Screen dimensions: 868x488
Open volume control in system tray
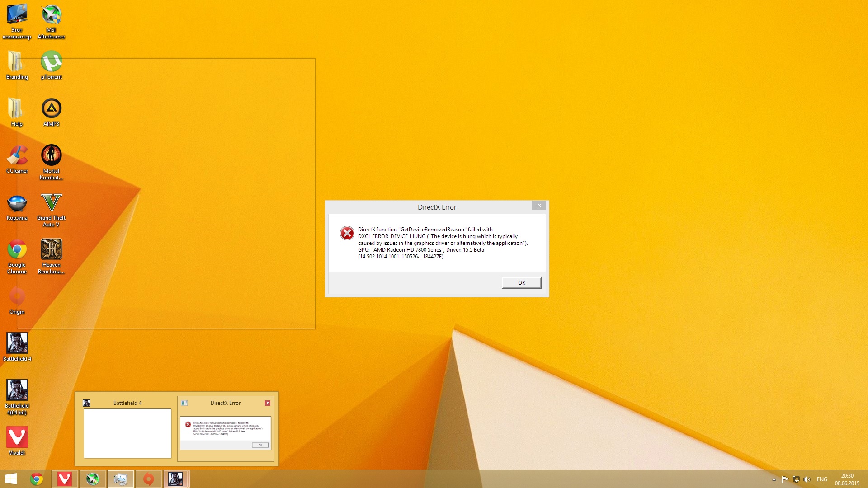tap(807, 479)
